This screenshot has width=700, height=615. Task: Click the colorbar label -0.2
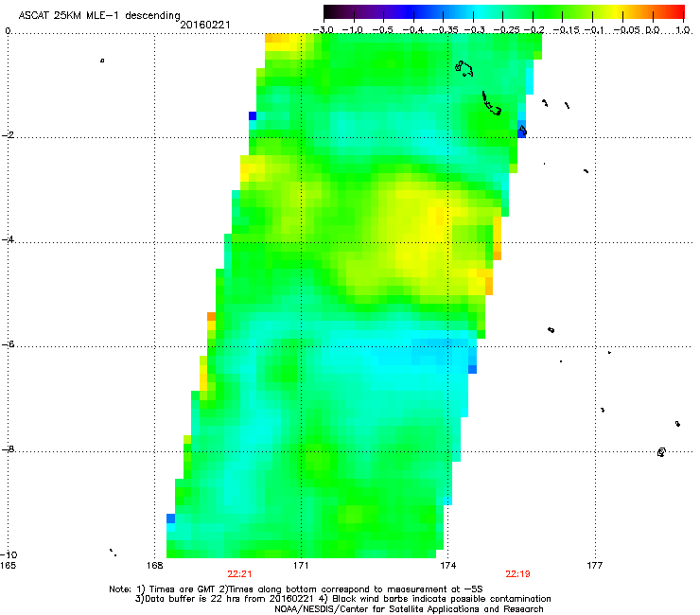534,30
